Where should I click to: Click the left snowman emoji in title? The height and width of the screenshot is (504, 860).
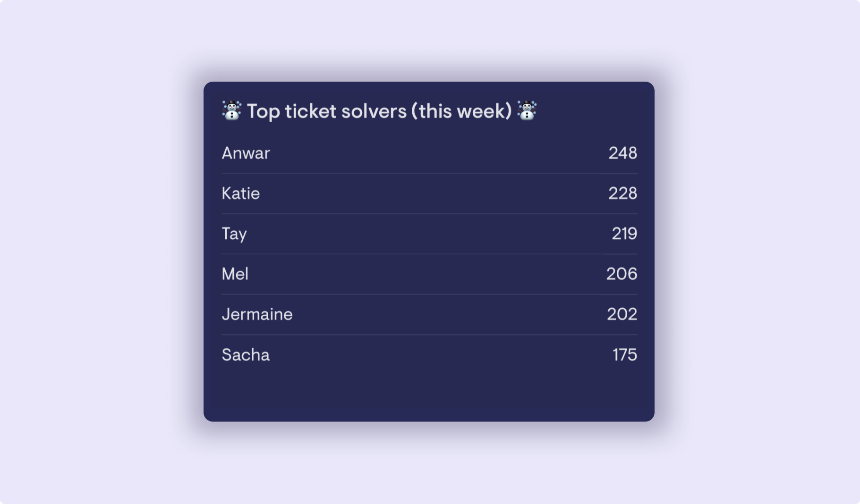click(231, 111)
